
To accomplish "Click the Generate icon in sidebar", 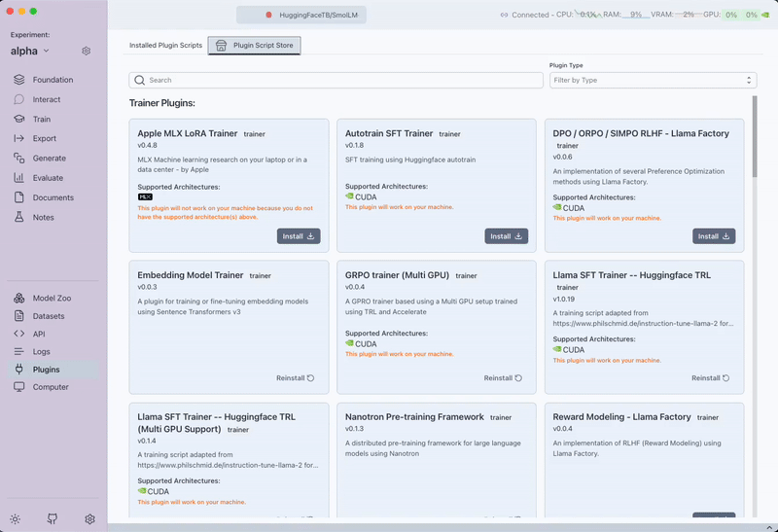I will click(19, 159).
